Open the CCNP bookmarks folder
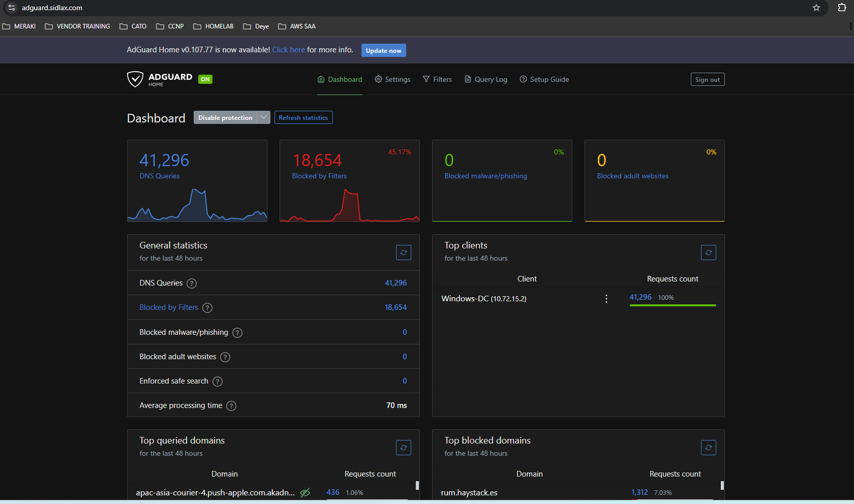 [170, 26]
